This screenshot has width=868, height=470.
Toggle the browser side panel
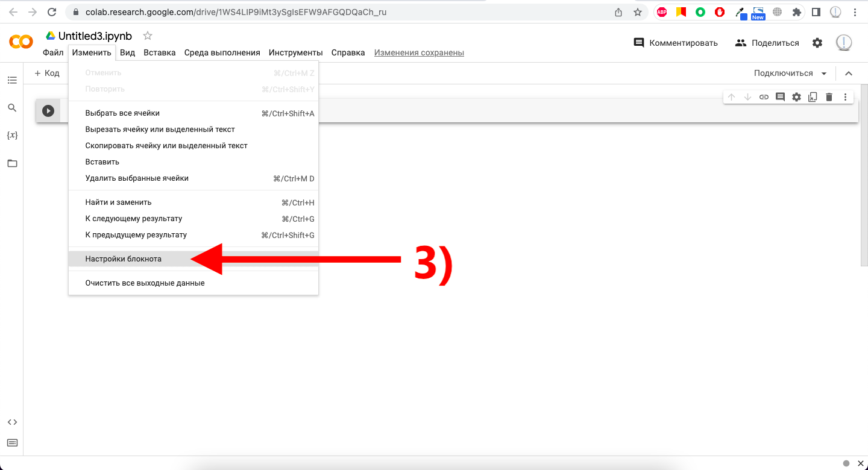click(x=816, y=12)
